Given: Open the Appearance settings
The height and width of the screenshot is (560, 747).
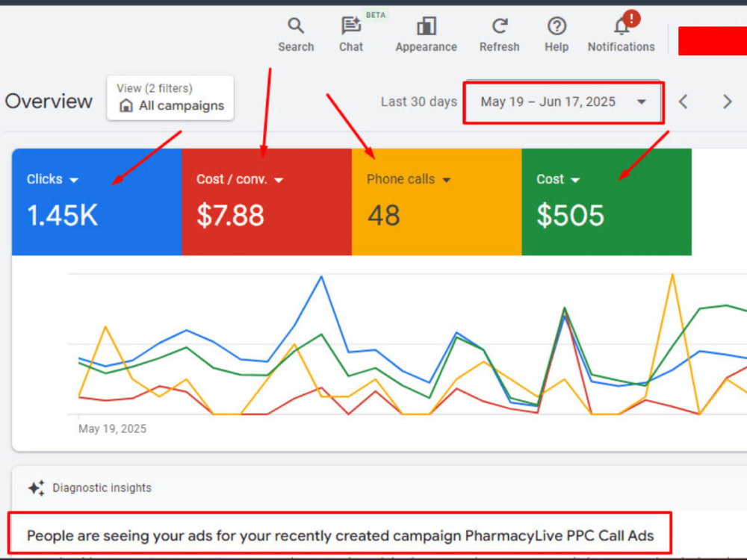Looking at the screenshot, I should [426, 35].
